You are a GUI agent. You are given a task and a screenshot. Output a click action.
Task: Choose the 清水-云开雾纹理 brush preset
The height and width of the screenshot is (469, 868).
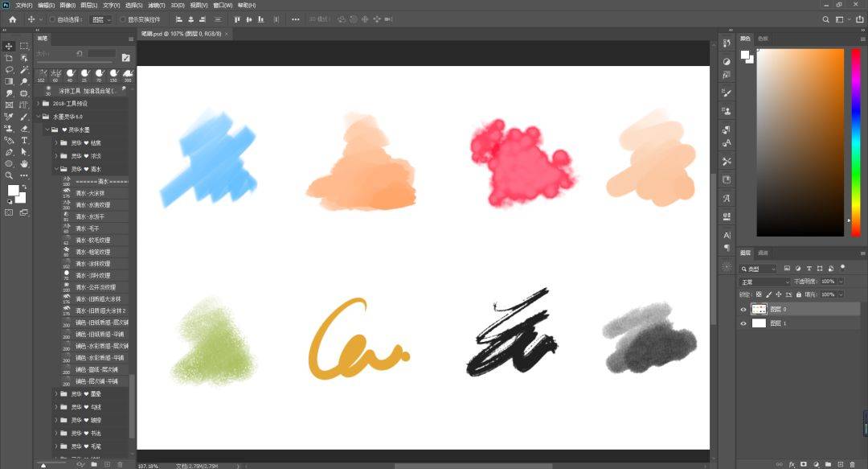[x=96, y=287]
